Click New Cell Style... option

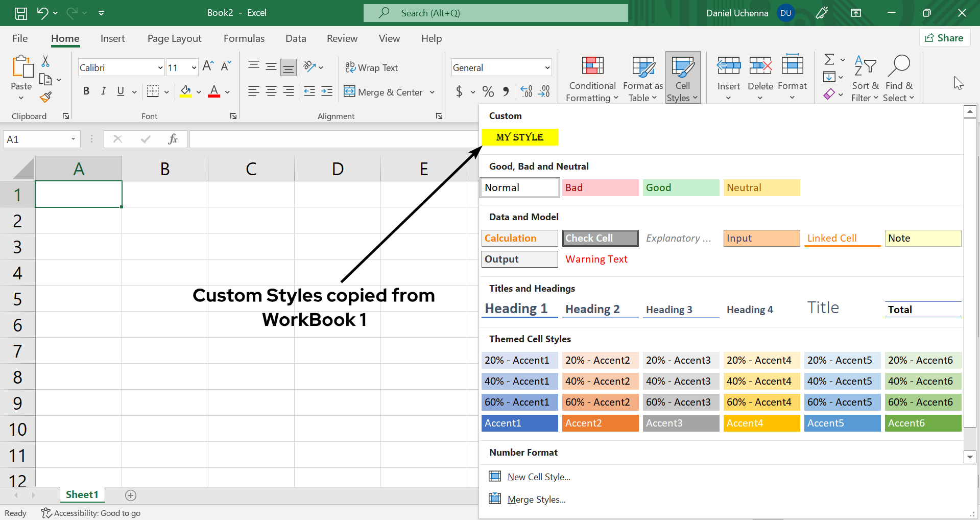tap(538, 477)
